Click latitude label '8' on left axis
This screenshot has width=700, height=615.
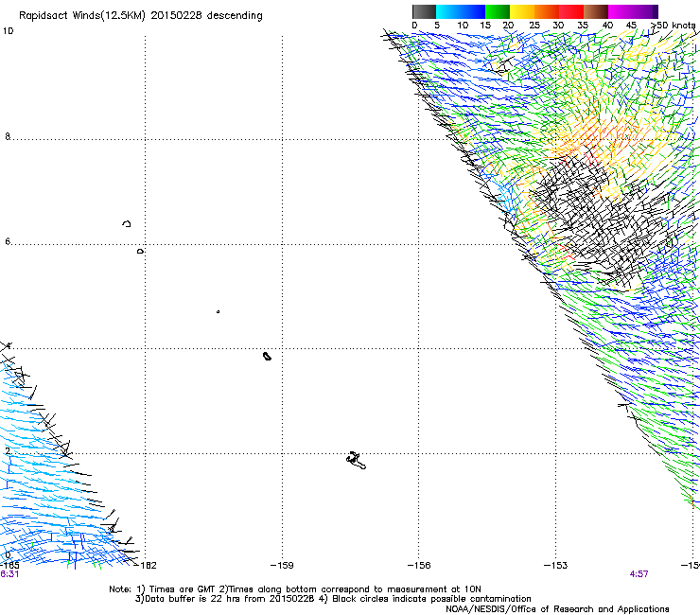click(x=8, y=136)
